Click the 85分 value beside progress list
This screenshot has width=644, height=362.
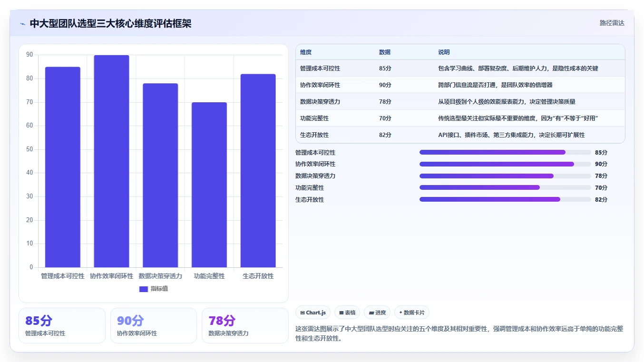click(601, 153)
